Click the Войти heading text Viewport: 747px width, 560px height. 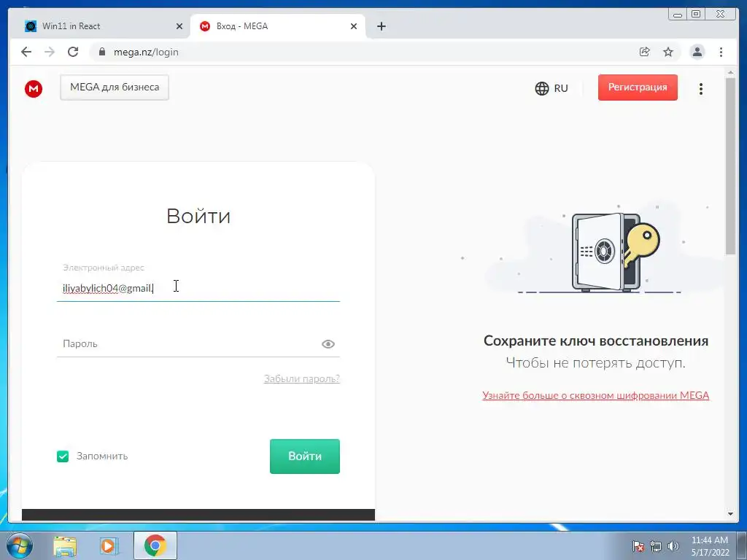coord(198,216)
